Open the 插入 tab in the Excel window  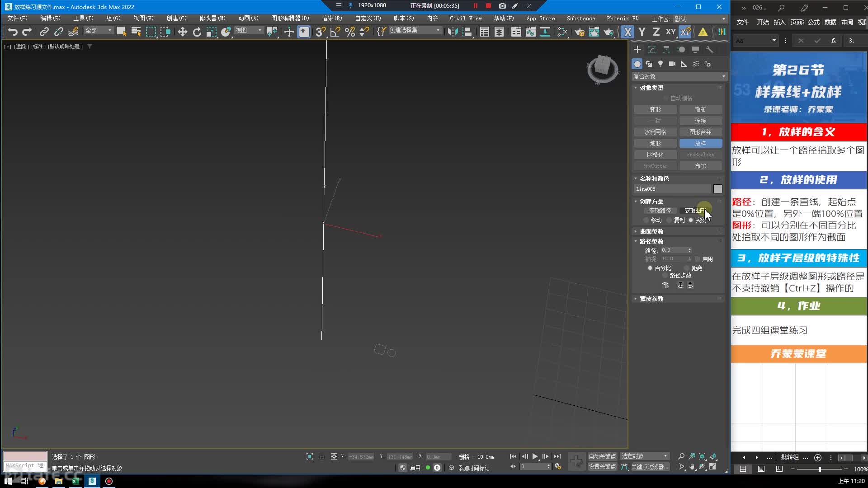tap(779, 22)
